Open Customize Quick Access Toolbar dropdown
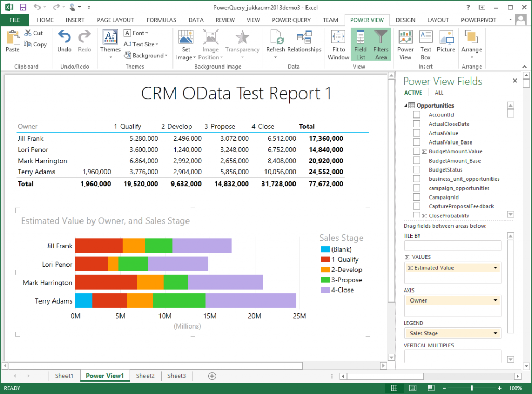 click(89, 7)
